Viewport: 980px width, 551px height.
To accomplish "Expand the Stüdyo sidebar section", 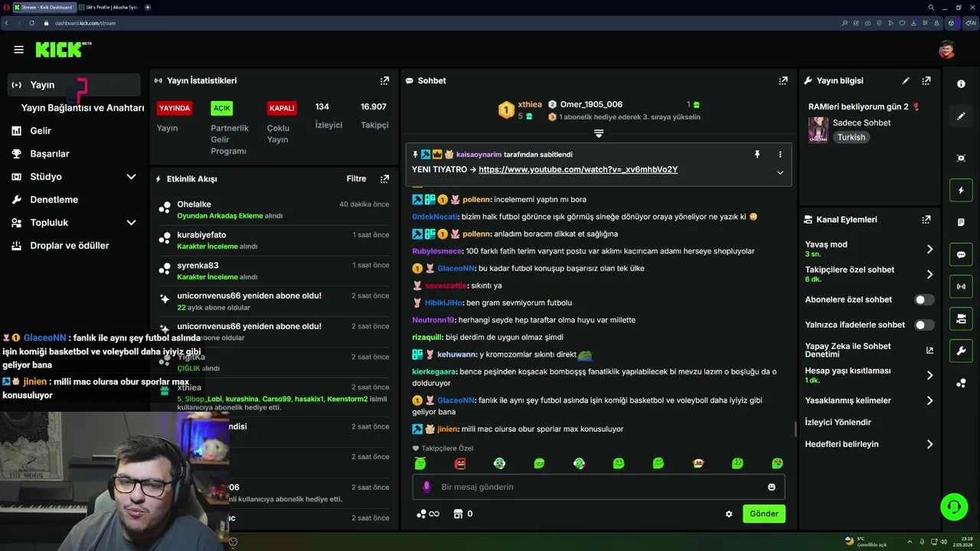I will [x=131, y=177].
